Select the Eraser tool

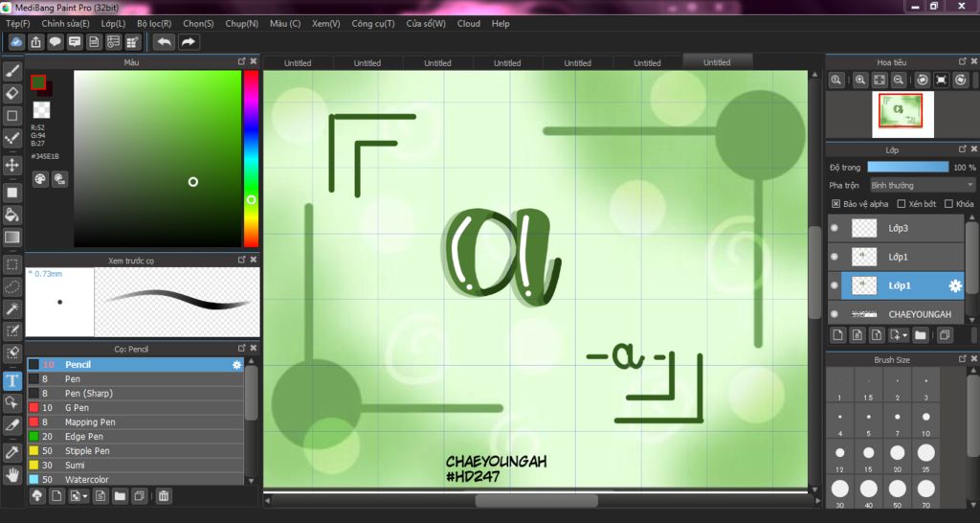[x=11, y=94]
